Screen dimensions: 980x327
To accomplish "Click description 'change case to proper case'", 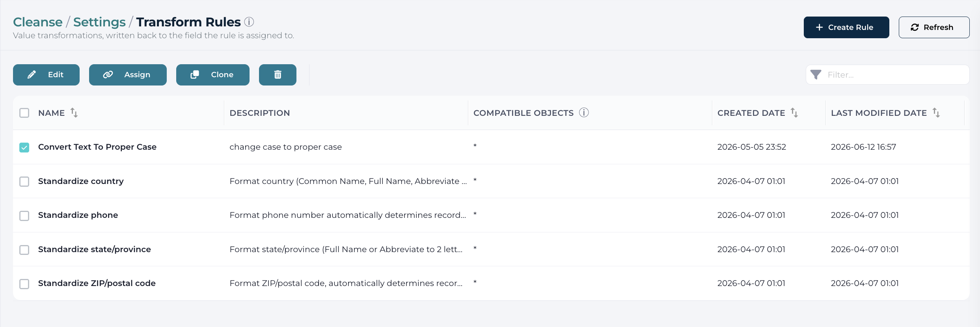I will pos(286,147).
